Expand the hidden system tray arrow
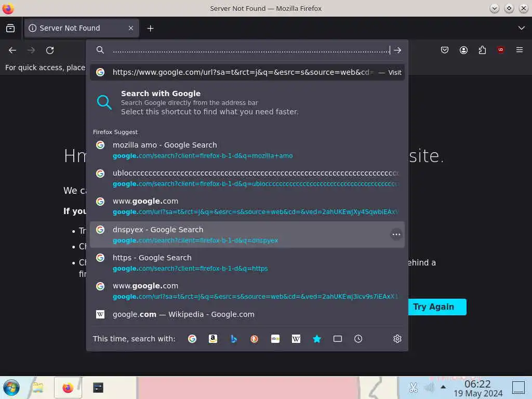Viewport: 532px width, 399px height. pyautogui.click(x=443, y=387)
